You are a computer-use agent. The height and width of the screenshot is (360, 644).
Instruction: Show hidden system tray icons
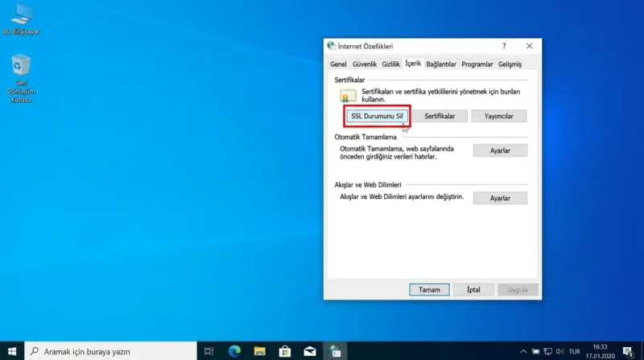[523, 351]
